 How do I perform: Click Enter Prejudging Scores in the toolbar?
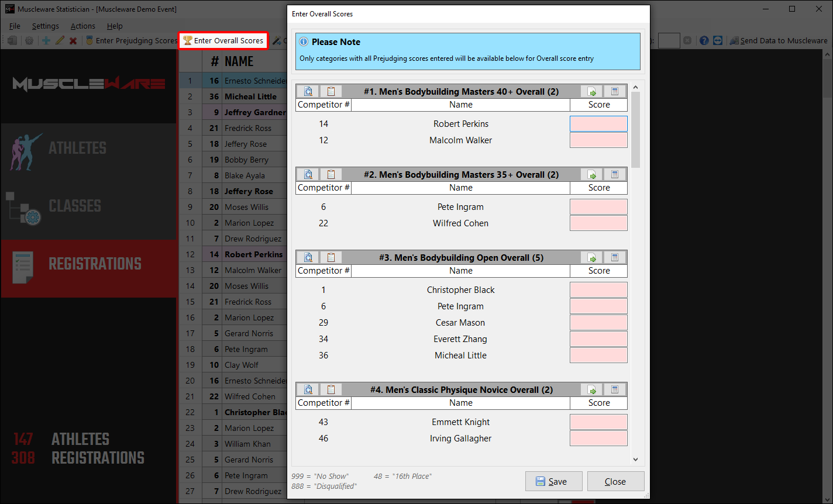pyautogui.click(x=130, y=41)
